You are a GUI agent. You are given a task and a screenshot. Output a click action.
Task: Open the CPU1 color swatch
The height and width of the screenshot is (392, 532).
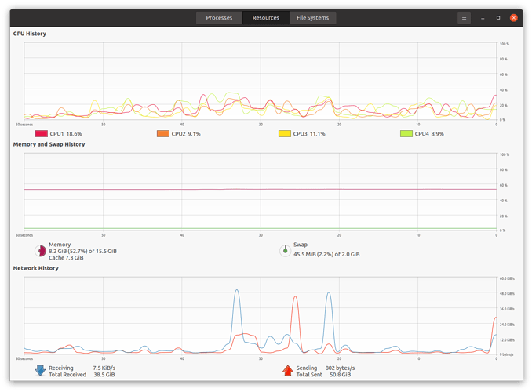pos(42,133)
